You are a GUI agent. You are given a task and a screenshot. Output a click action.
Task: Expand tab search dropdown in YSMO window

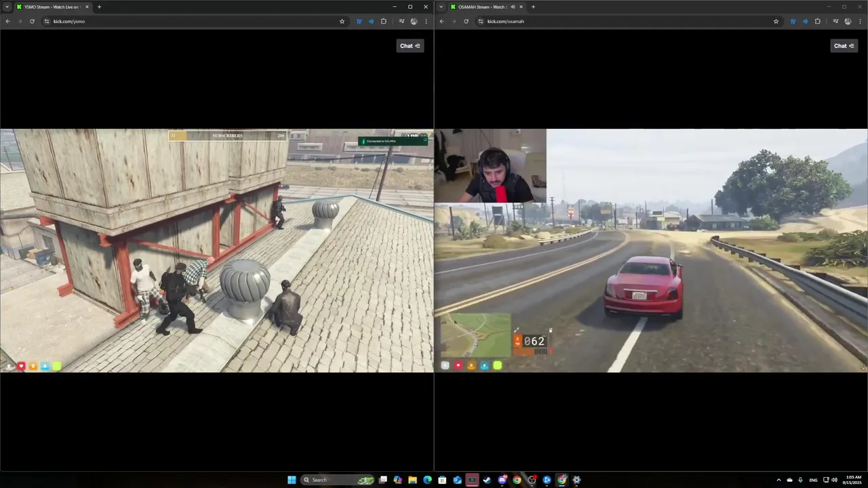7,7
